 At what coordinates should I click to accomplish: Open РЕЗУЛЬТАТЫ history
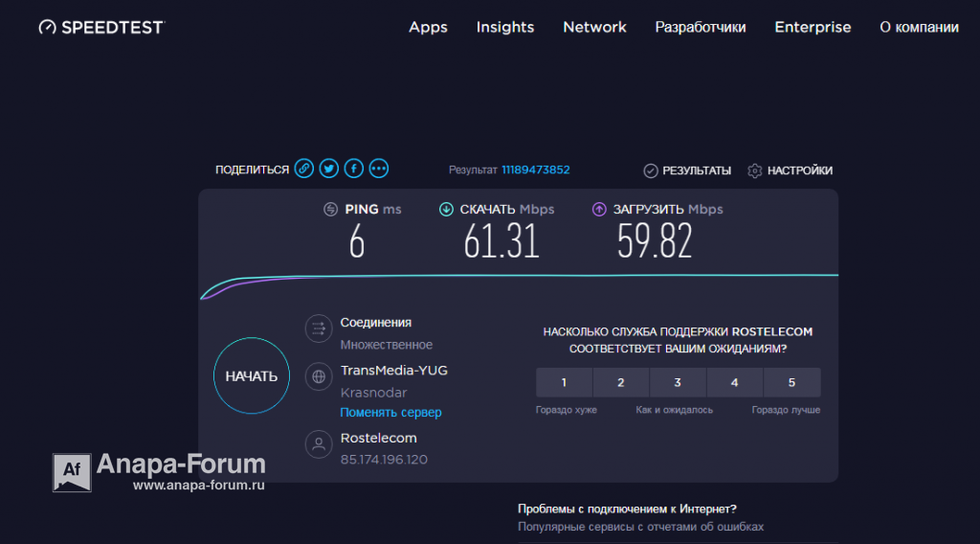point(697,170)
